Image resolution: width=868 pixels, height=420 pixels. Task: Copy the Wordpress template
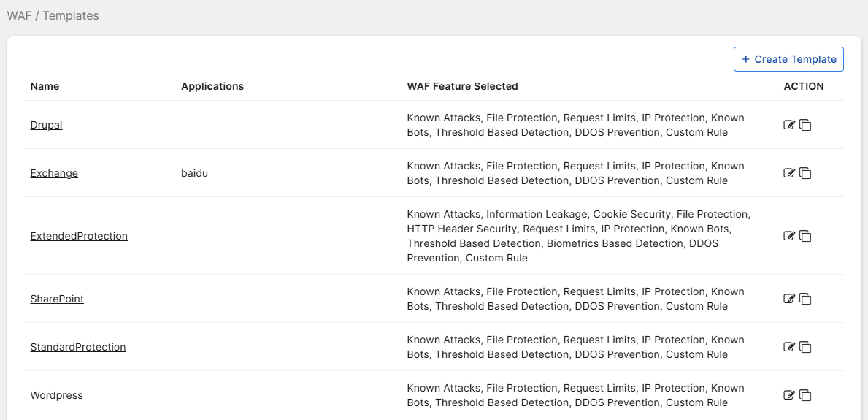point(805,395)
